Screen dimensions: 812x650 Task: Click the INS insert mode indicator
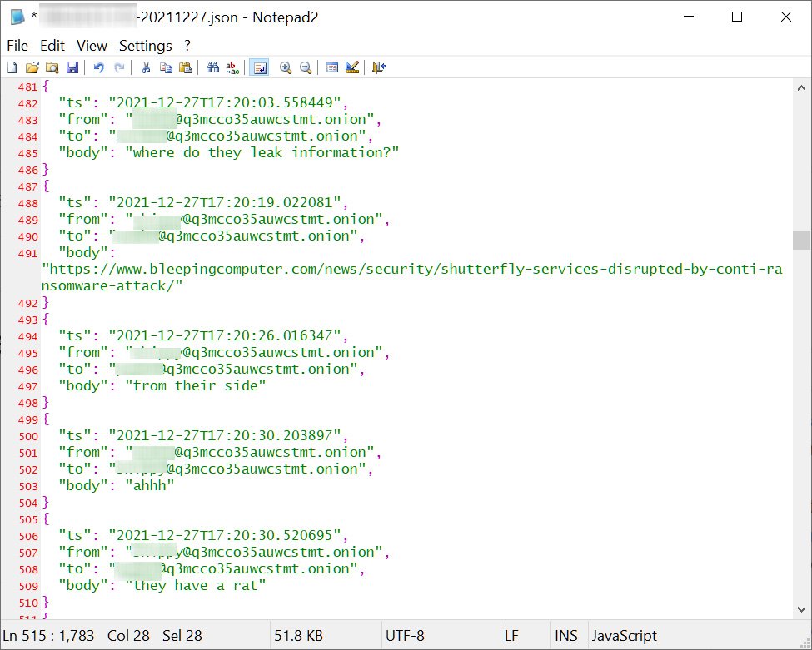(x=566, y=635)
